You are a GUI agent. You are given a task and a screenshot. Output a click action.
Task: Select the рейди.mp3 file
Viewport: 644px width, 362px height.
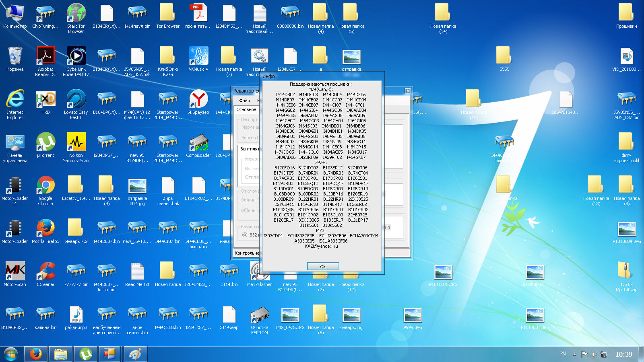click(76, 318)
